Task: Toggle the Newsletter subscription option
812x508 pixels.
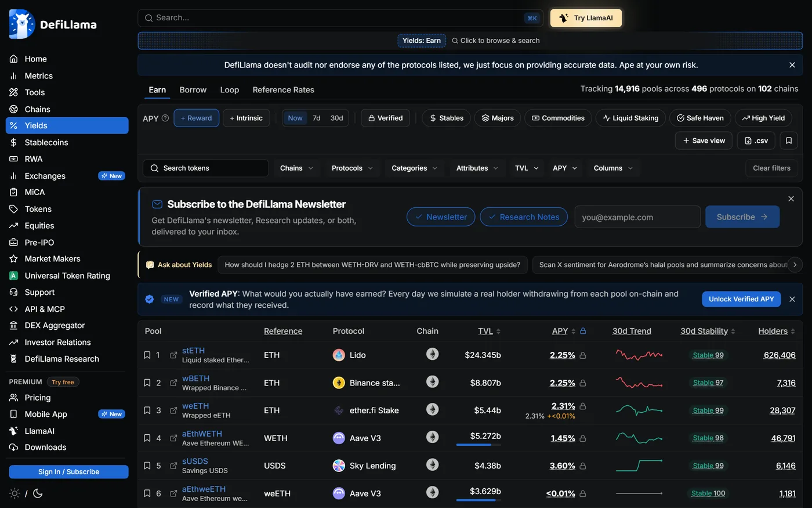Action: [x=441, y=217]
